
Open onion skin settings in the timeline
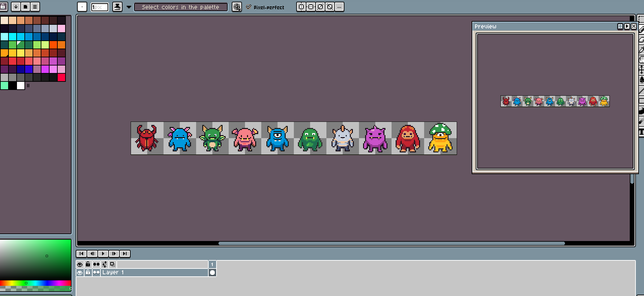[x=105, y=264]
